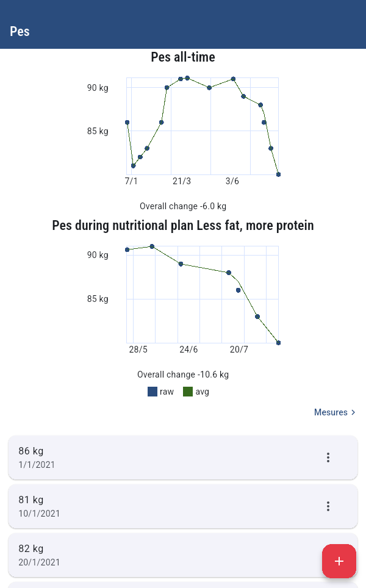Click first data point in nutritional plan chart
Viewport: 366px width, 588px height.
click(x=127, y=249)
